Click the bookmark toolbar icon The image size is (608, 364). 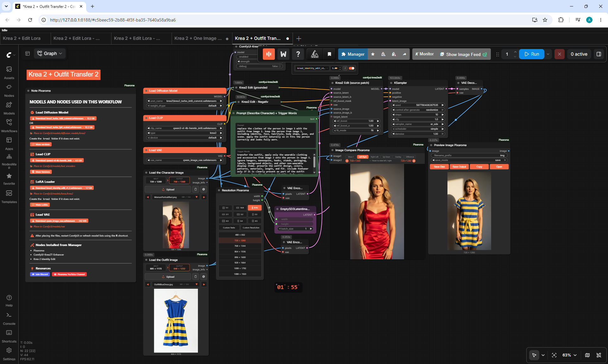[329, 54]
